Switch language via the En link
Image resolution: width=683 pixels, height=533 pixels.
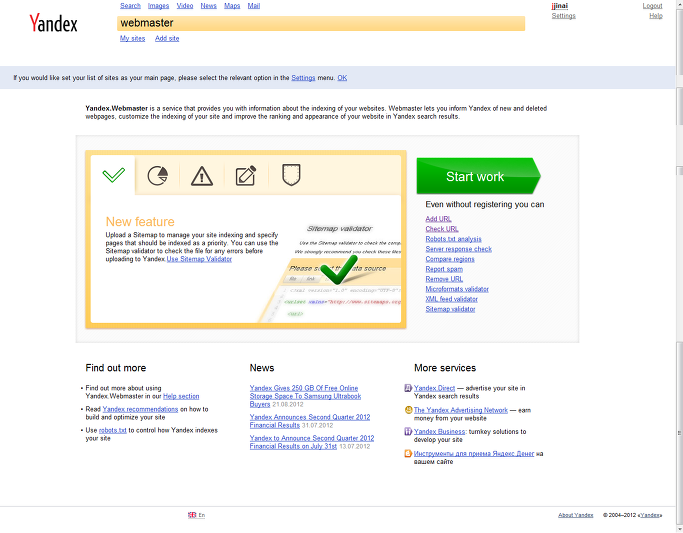(202, 515)
